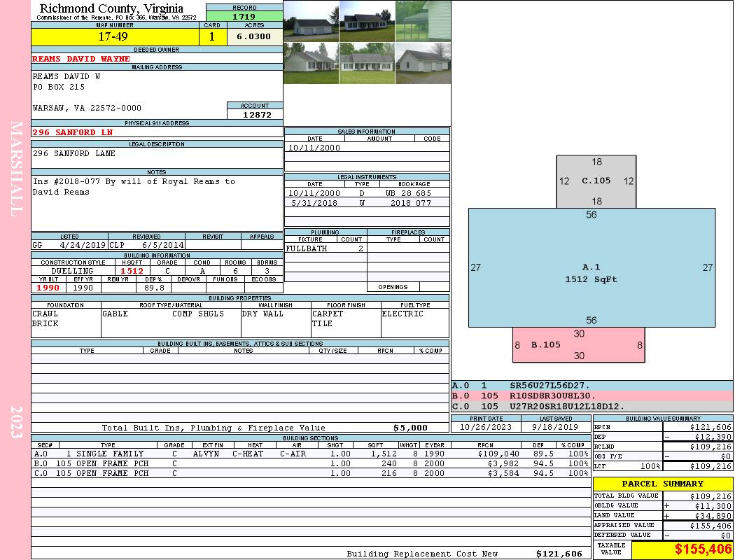Viewport: 735px width, 560px height.
Task: Click sketch code row B.0 R10SD8R30U8L30
Action: coord(591,396)
